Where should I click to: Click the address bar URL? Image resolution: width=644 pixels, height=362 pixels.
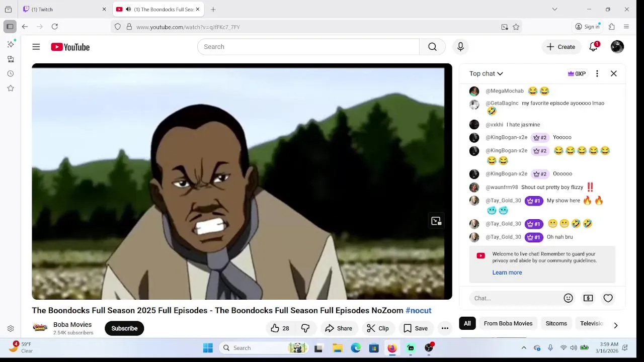188,27
